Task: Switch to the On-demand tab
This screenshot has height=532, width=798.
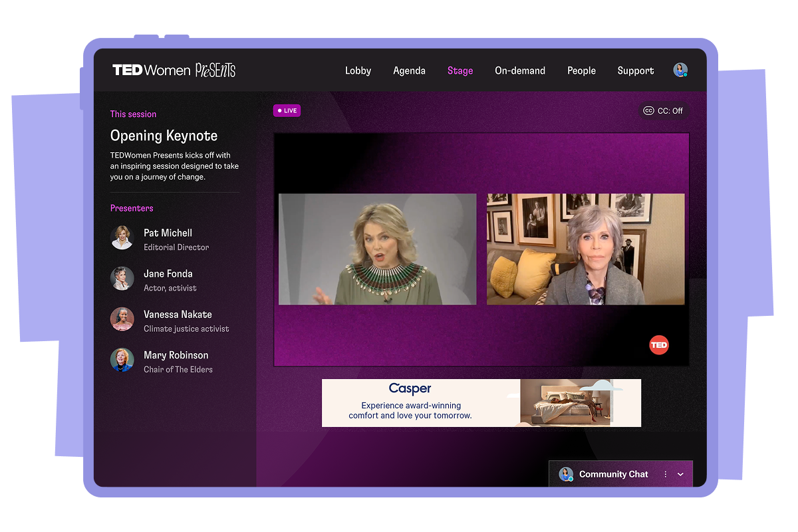Action: click(519, 70)
